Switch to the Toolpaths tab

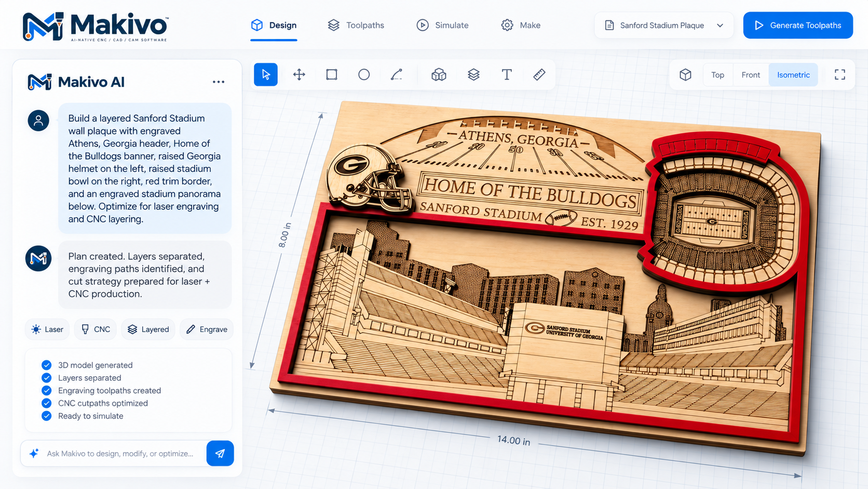[356, 25]
